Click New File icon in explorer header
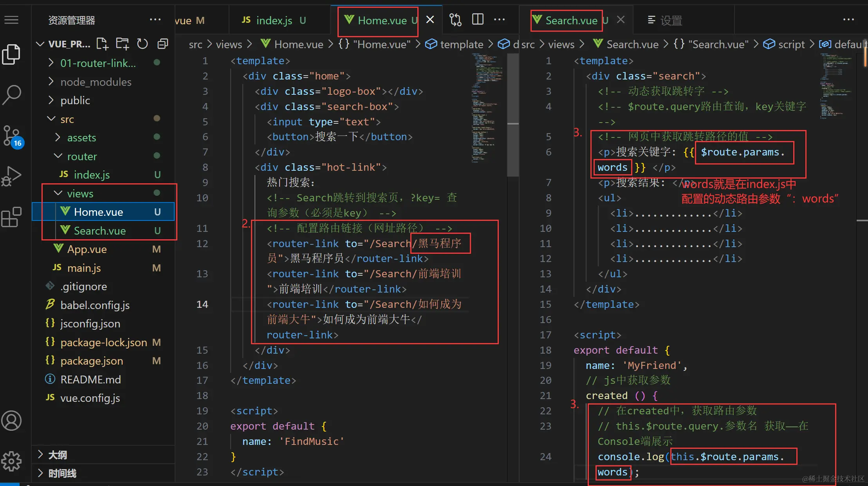 [x=102, y=43]
